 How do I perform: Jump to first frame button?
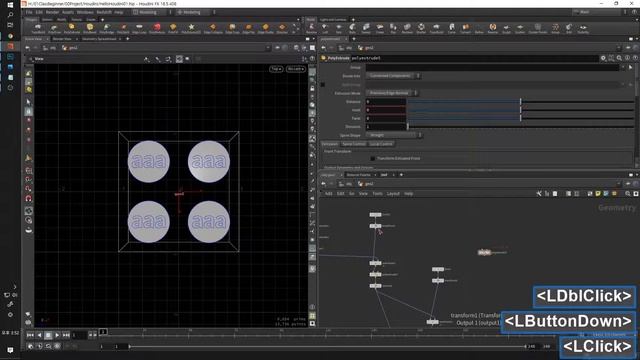click(x=30, y=335)
